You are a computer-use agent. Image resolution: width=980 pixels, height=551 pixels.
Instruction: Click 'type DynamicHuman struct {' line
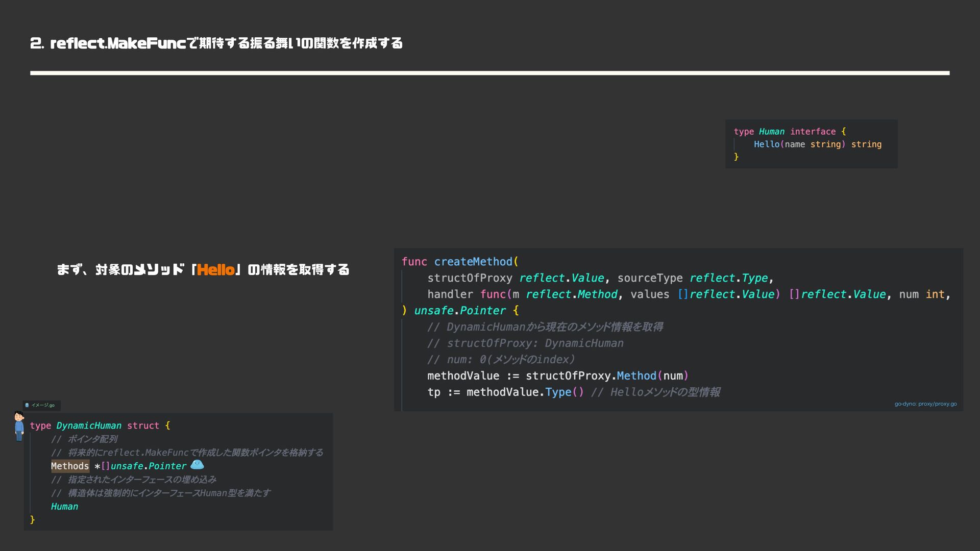click(x=100, y=425)
